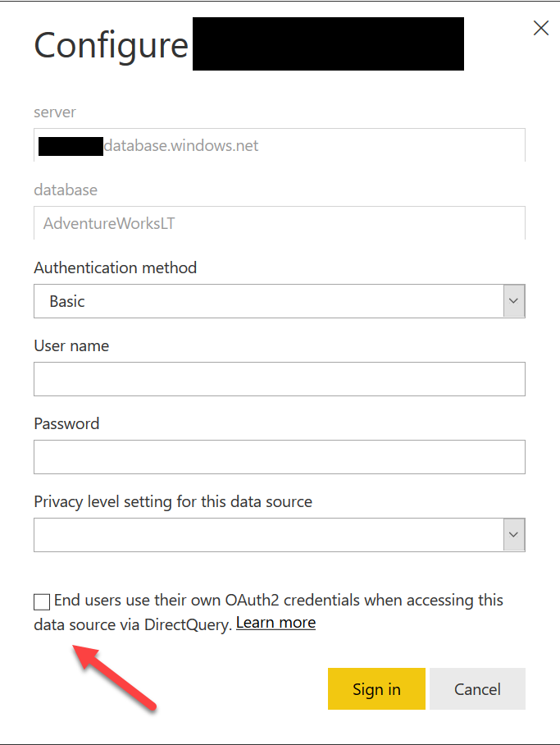This screenshot has width=560, height=745.
Task: Select the Basic authentication combo box
Action: [246, 301]
